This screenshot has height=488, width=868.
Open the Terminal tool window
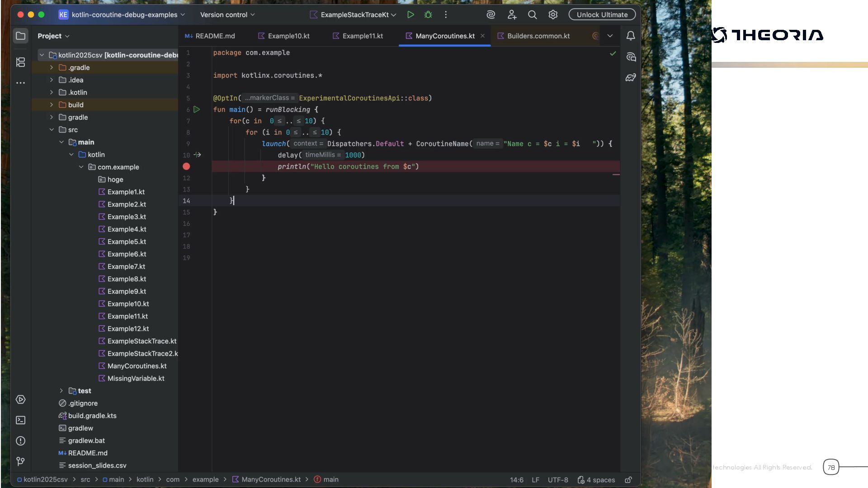(20, 420)
